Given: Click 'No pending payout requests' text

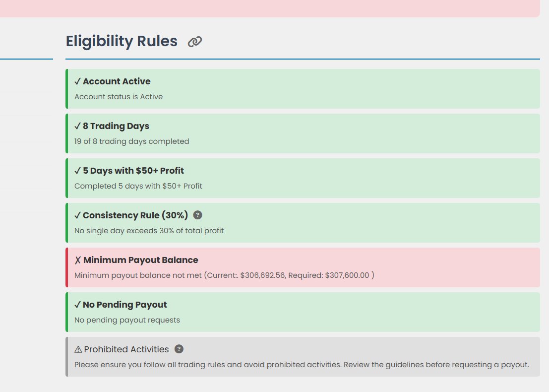Looking at the screenshot, I should (127, 320).
